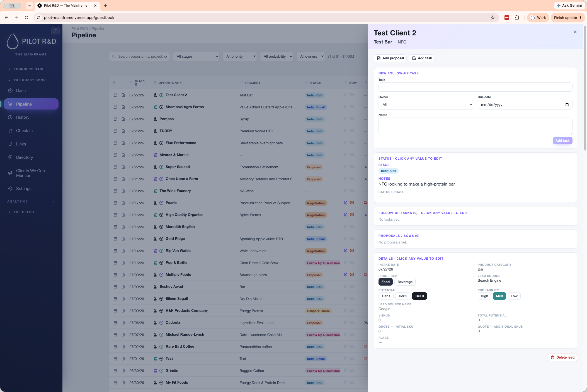Open the All probability filter dropdown
The height and width of the screenshot is (392, 587).
pyautogui.click(x=276, y=57)
